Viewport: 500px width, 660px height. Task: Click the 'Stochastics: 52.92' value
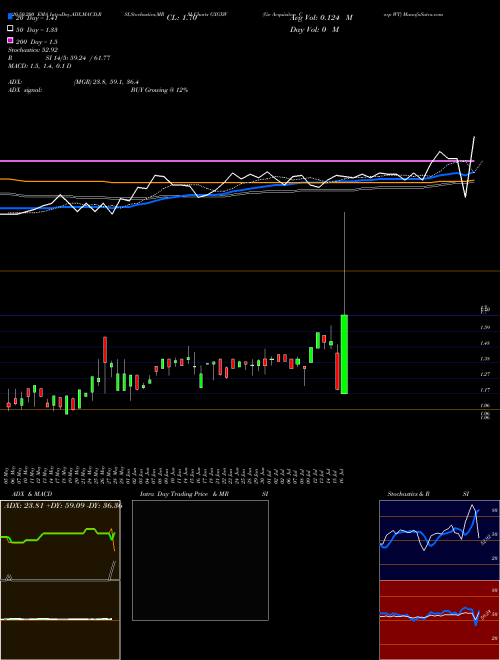click(33, 50)
